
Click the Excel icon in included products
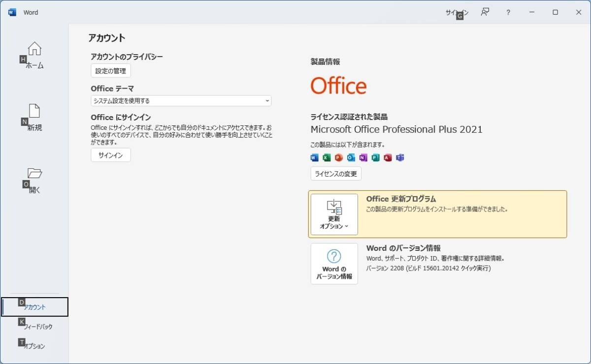327,158
